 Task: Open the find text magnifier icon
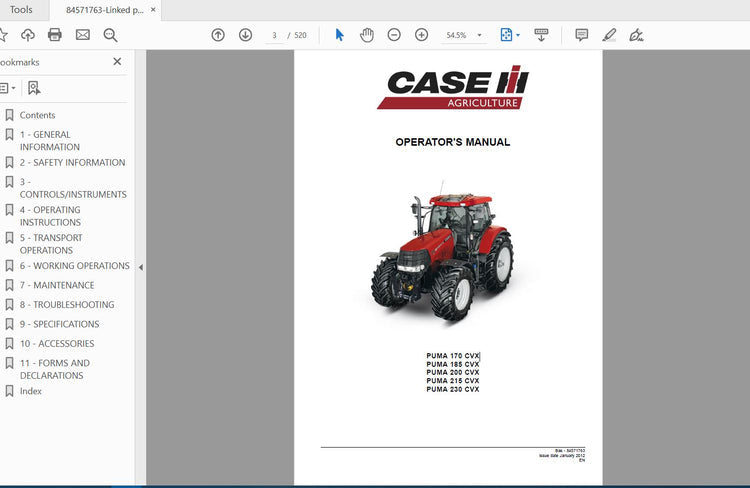pos(110,35)
